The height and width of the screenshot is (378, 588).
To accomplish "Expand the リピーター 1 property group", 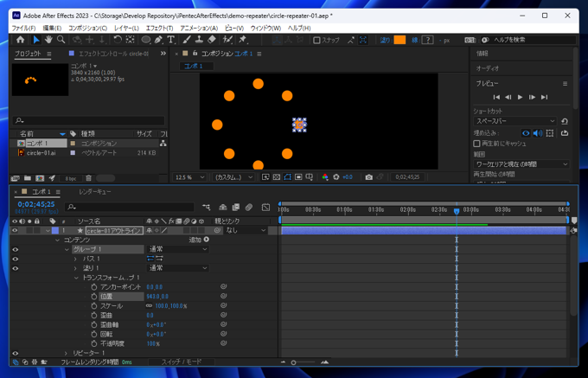I will [66, 353].
